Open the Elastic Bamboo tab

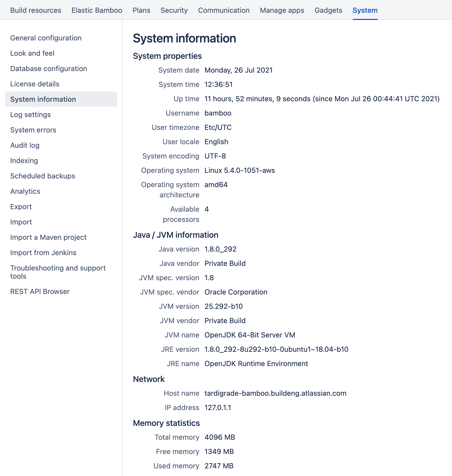click(97, 10)
